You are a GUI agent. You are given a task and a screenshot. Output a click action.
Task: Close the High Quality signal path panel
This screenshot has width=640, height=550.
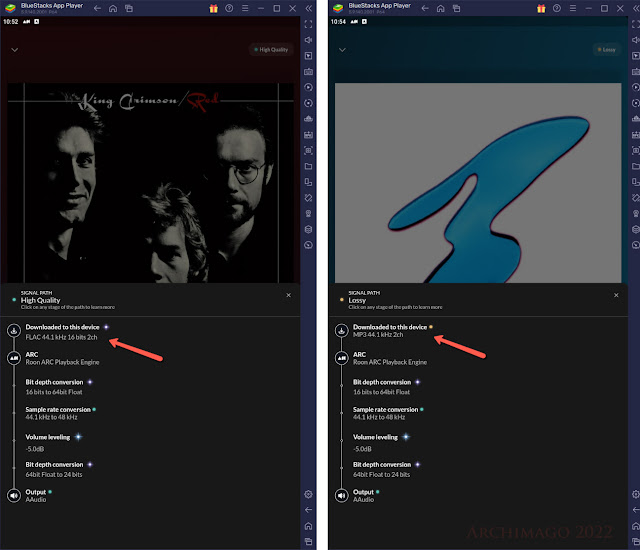point(289,295)
